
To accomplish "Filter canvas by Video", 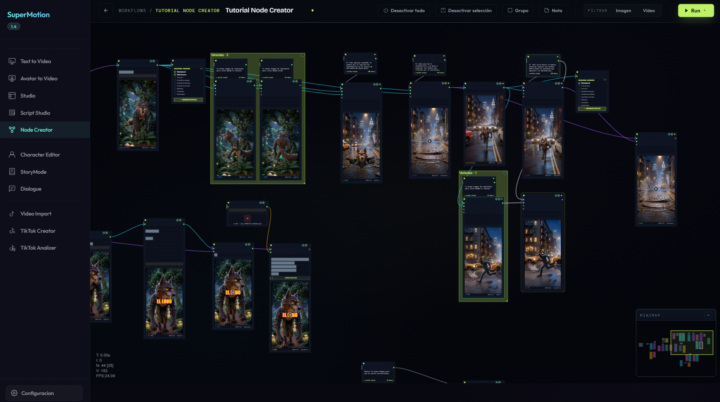I will point(649,11).
